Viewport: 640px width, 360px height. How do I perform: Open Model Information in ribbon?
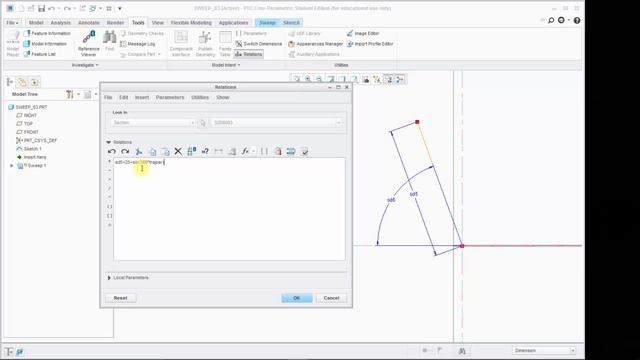45,44
